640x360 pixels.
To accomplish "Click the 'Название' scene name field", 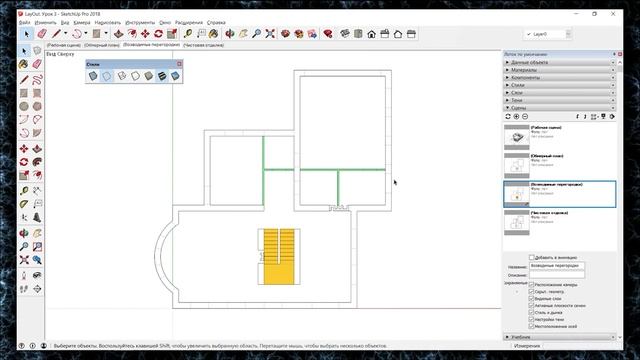I will [557, 266].
